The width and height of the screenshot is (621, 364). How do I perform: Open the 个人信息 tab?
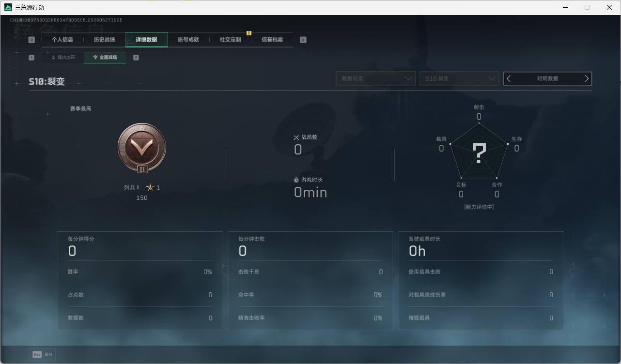62,40
